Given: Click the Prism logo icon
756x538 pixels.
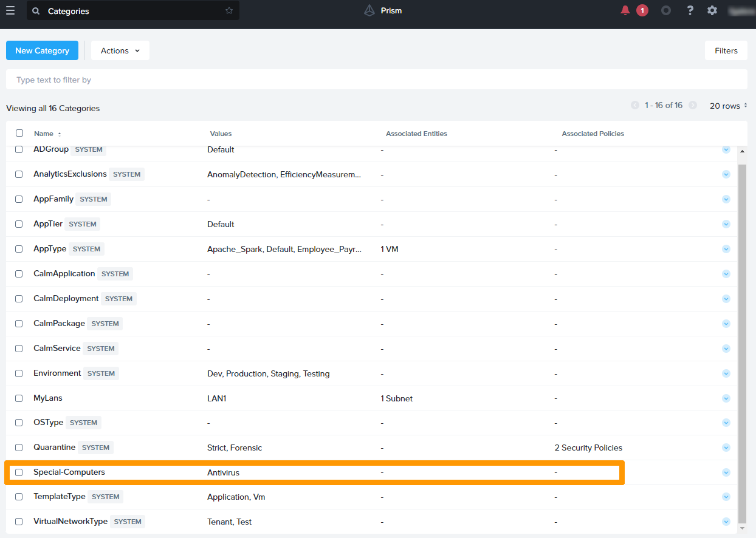Looking at the screenshot, I should 369,10.
